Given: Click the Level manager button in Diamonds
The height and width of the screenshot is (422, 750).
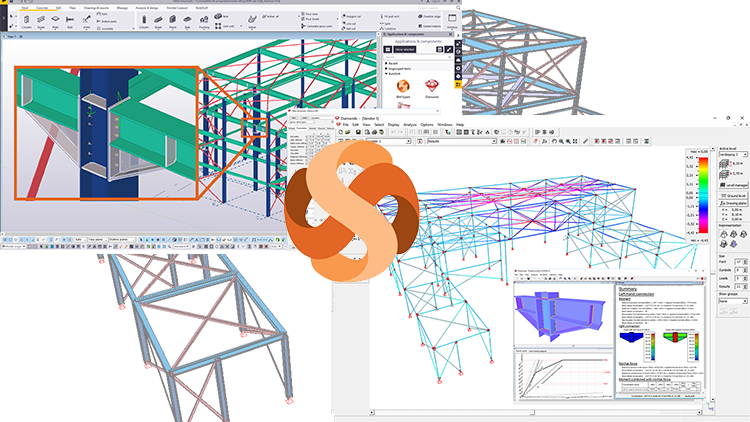Looking at the screenshot, I should coord(733,185).
